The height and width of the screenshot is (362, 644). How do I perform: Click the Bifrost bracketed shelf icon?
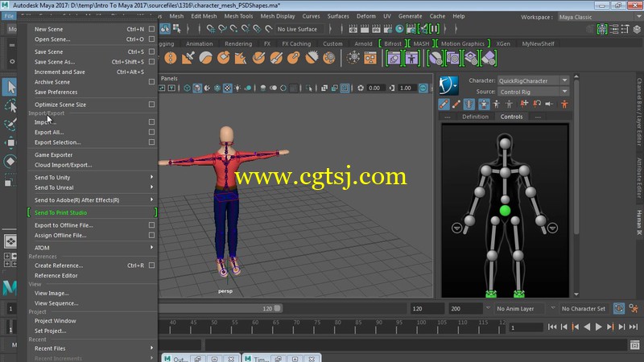coord(394,58)
